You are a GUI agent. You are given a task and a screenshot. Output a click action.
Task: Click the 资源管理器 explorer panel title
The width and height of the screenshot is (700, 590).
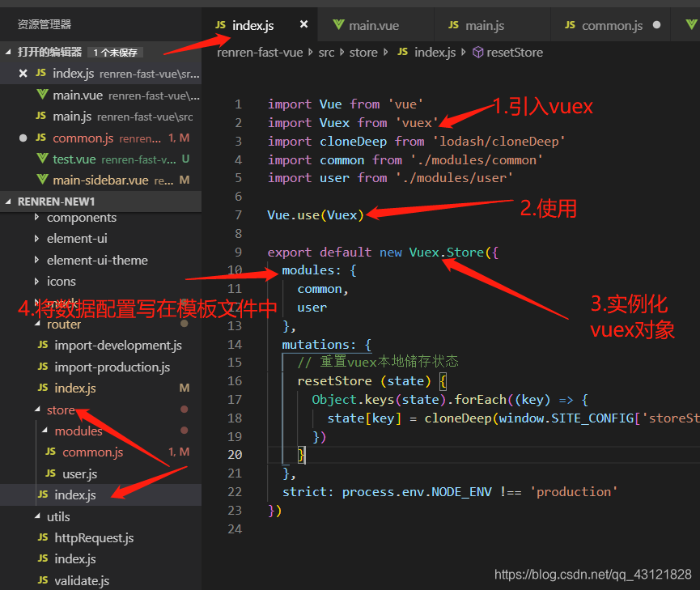(x=45, y=24)
